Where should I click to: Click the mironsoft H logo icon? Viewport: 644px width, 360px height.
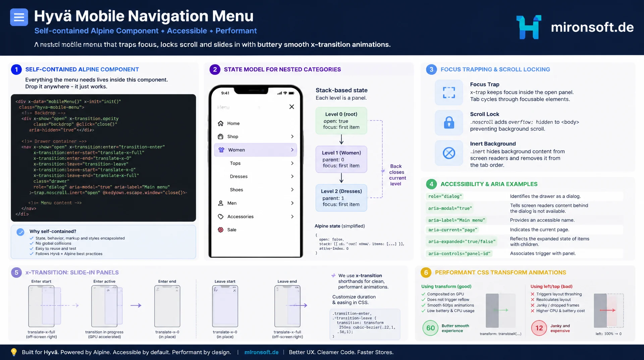(529, 27)
